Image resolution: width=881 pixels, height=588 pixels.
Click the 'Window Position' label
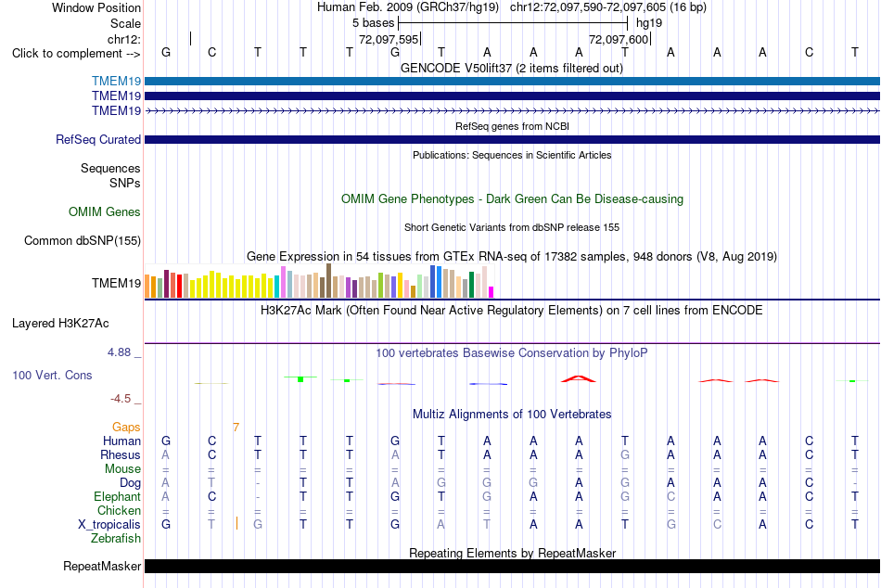[96, 7]
